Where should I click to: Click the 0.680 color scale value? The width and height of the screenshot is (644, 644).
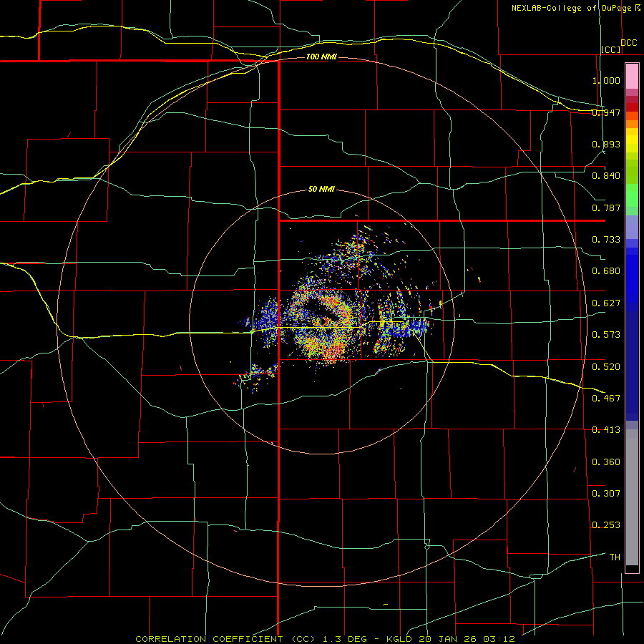606,271
